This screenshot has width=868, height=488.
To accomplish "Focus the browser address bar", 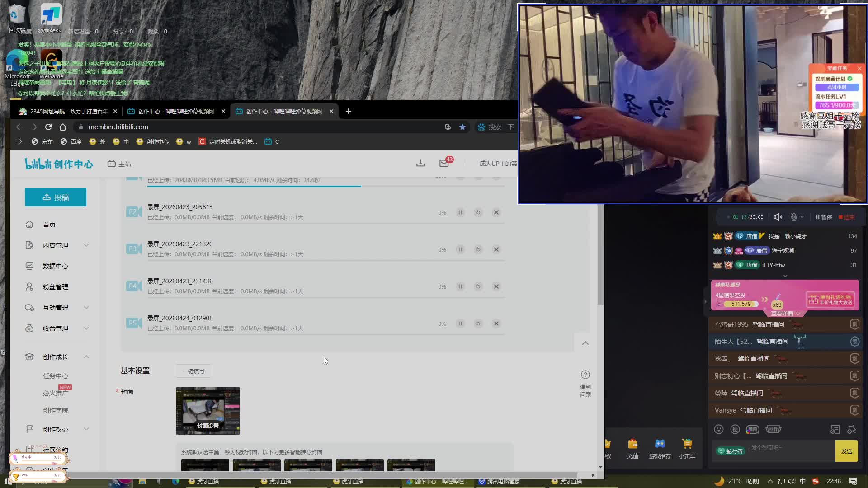I will pos(262,127).
